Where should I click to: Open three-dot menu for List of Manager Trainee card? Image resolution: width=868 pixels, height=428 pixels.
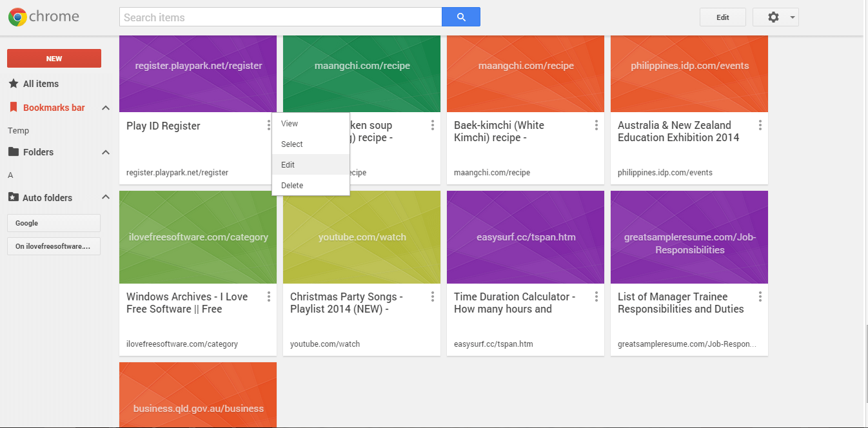(x=760, y=297)
